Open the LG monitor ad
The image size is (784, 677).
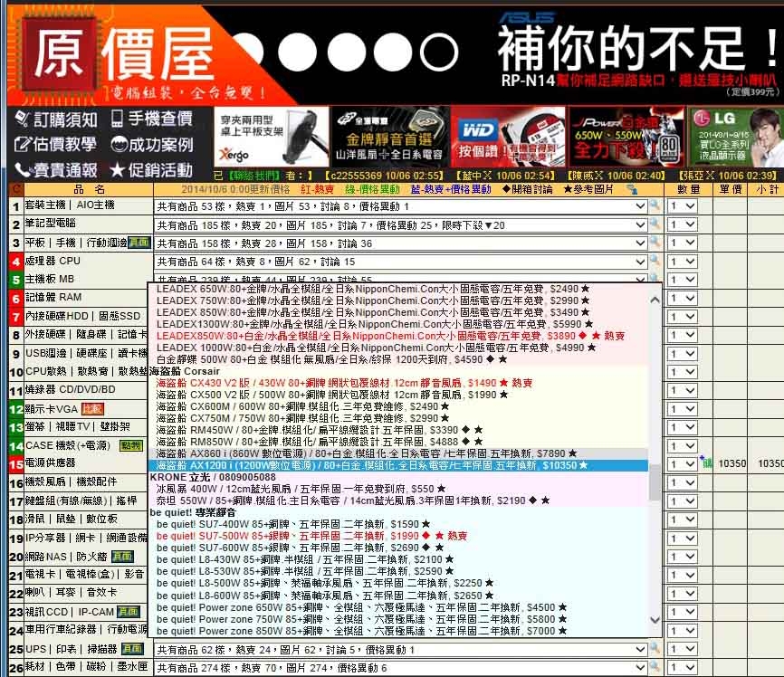(x=735, y=137)
